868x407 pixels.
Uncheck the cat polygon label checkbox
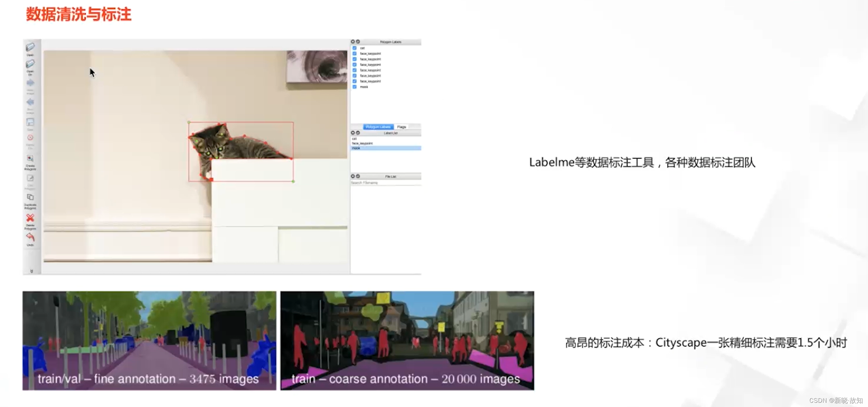point(354,48)
